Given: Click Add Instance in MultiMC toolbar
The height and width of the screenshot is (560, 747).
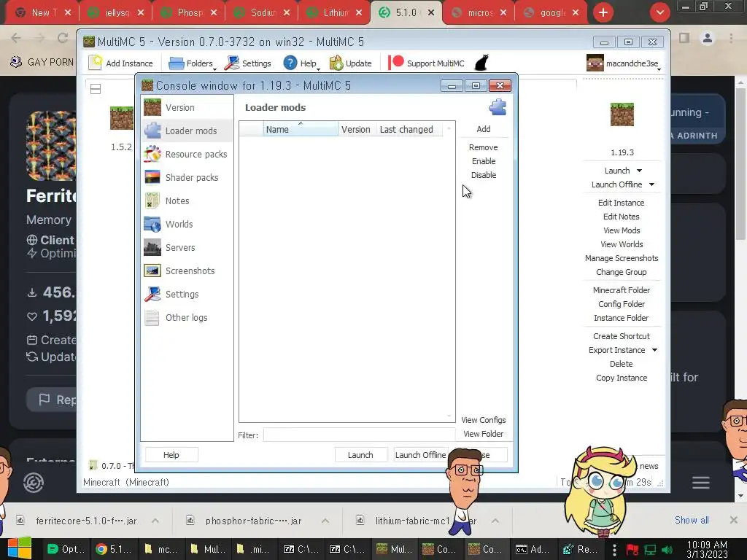Looking at the screenshot, I should (x=121, y=63).
